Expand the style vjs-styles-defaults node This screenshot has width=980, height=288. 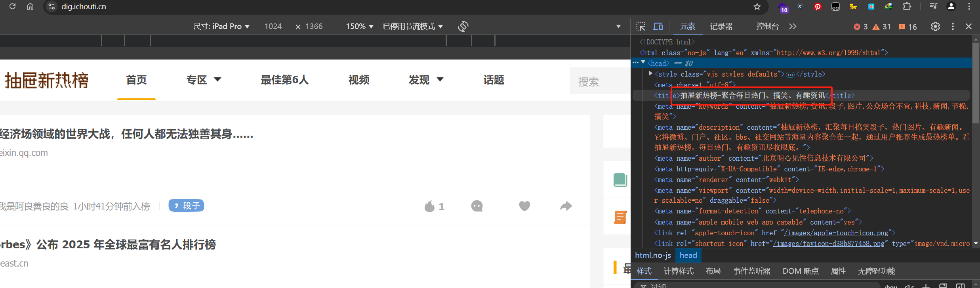[x=650, y=73]
